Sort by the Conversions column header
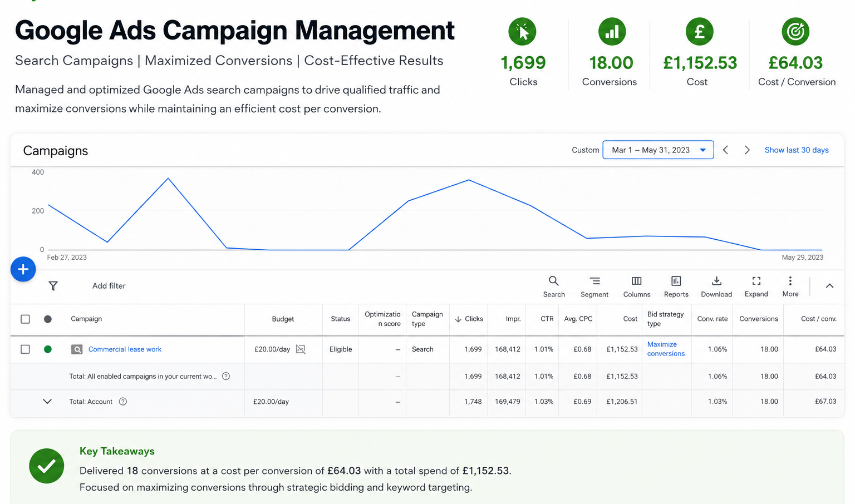Viewport: 855px width, 504px height. pos(759,319)
